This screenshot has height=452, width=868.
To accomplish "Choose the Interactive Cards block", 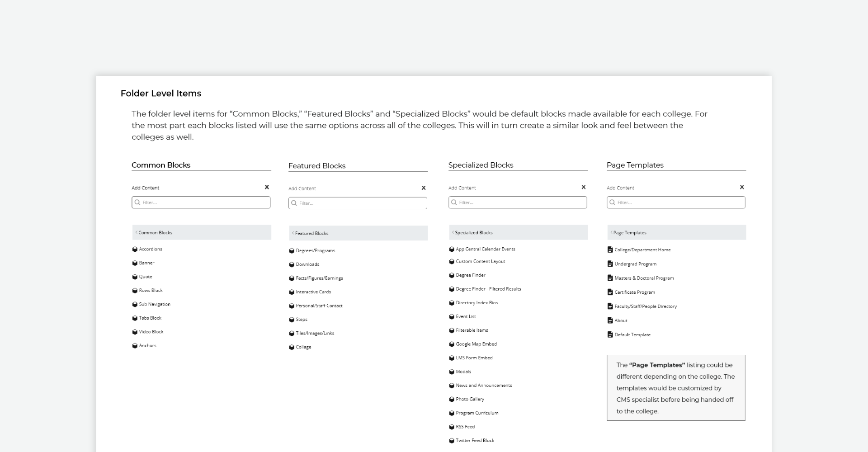I will coord(313,292).
